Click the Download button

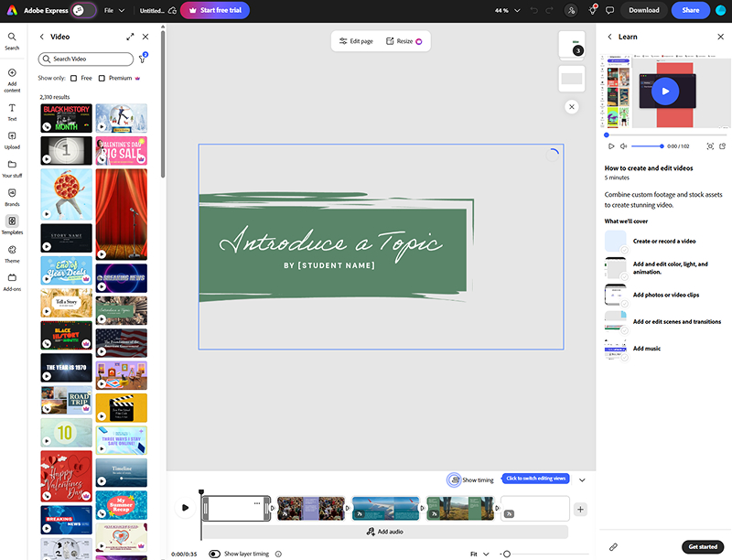click(x=643, y=10)
